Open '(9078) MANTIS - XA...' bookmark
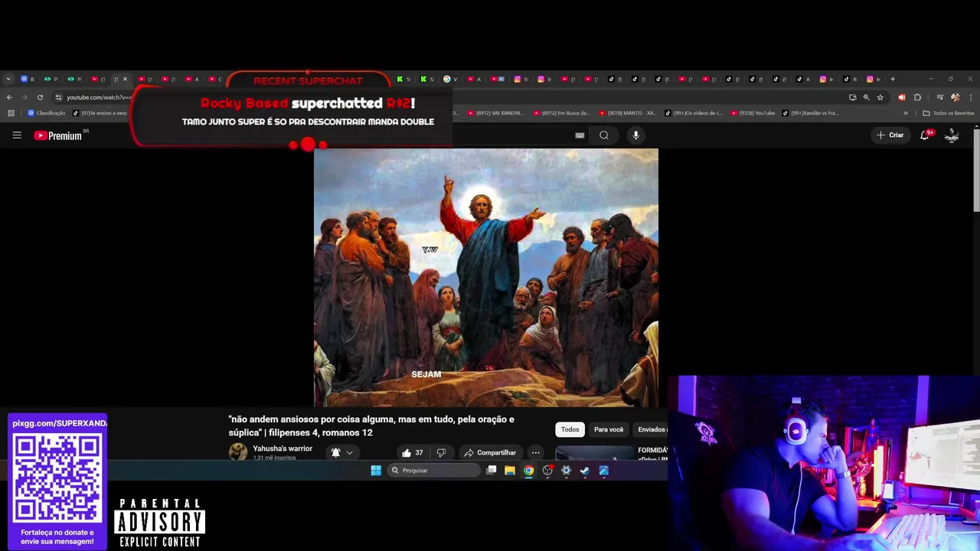Viewport: 980px width, 551px height. click(628, 113)
